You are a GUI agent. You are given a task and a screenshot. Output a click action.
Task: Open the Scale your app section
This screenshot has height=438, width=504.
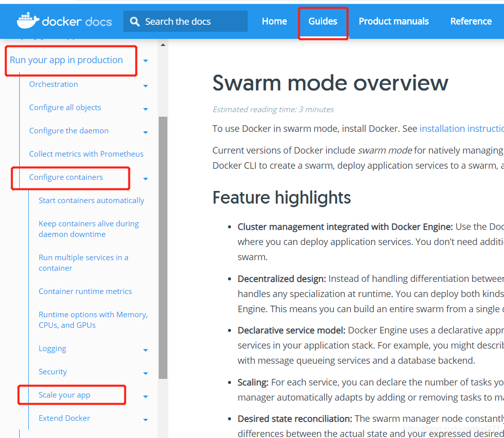64,395
